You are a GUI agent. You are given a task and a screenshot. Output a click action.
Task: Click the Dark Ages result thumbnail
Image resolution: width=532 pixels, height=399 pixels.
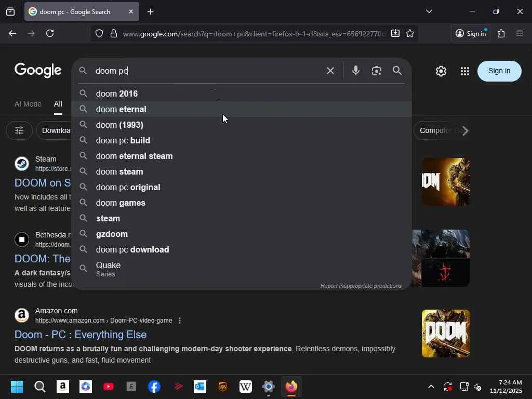441,258
